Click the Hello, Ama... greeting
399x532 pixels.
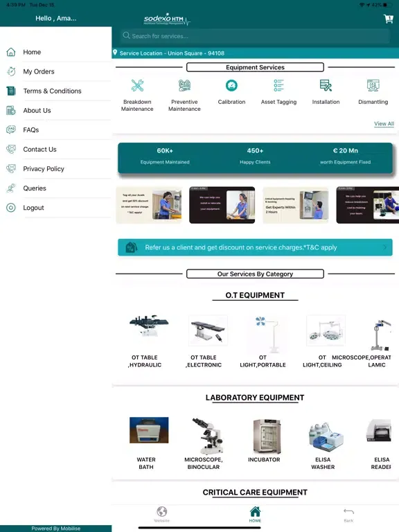pos(56,18)
